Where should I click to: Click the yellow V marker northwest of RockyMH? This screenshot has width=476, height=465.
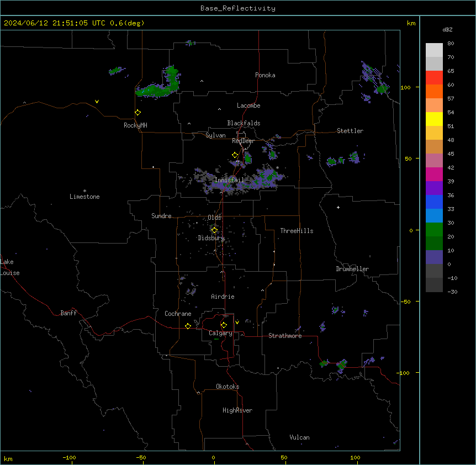click(x=97, y=102)
